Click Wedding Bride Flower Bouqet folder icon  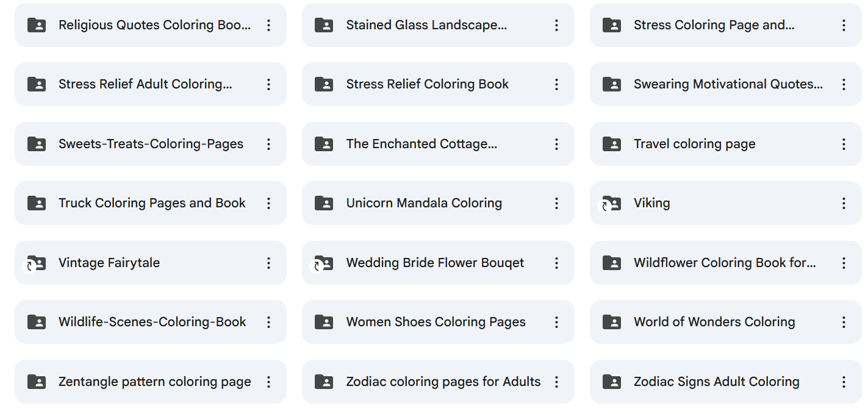pos(323,263)
